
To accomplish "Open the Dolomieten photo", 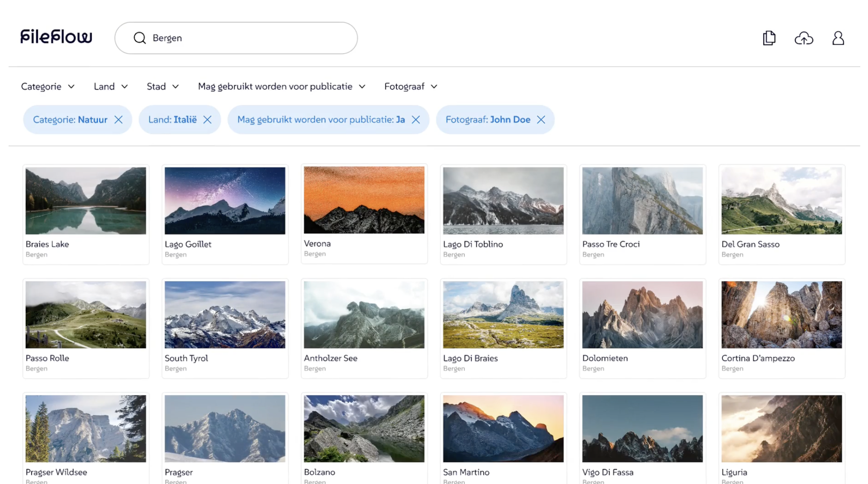I will tap(642, 314).
